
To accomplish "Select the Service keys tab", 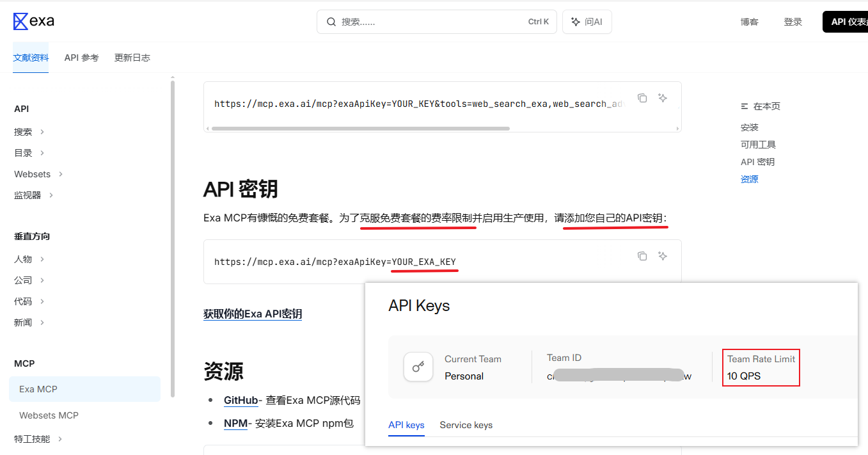I will click(x=466, y=425).
